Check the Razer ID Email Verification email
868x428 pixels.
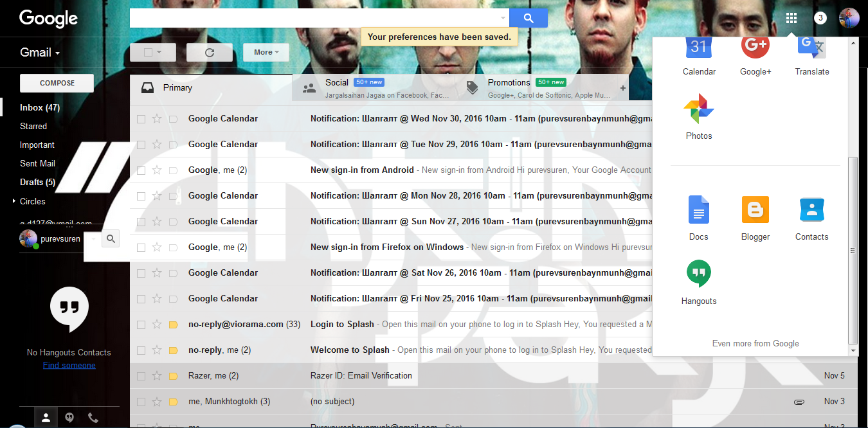point(141,376)
